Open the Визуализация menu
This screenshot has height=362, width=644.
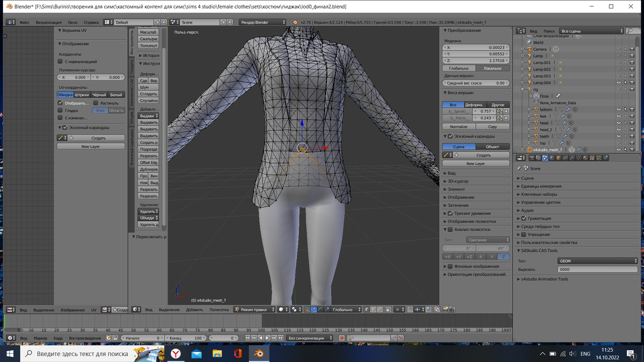pos(48,22)
